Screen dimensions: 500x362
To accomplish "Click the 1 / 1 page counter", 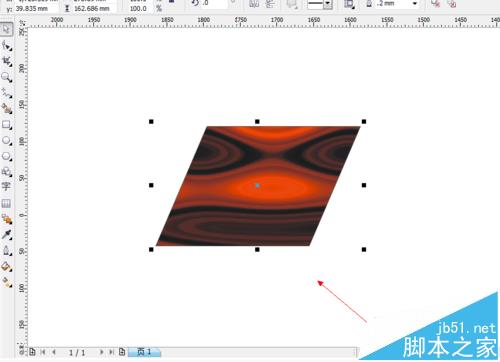I will (x=77, y=352).
